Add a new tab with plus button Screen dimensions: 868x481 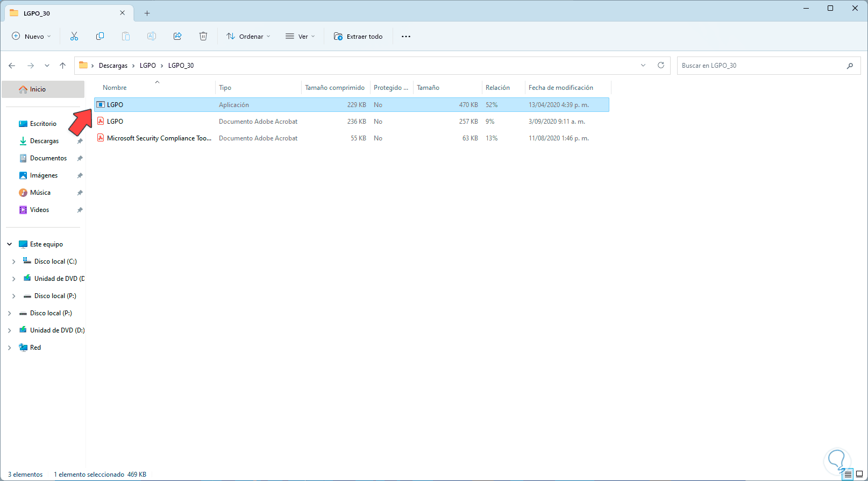coord(147,13)
